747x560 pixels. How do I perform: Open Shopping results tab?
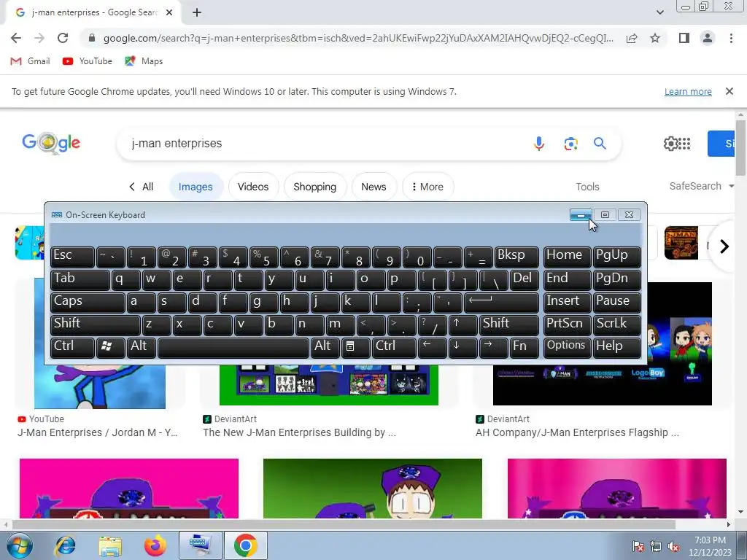[x=315, y=187]
